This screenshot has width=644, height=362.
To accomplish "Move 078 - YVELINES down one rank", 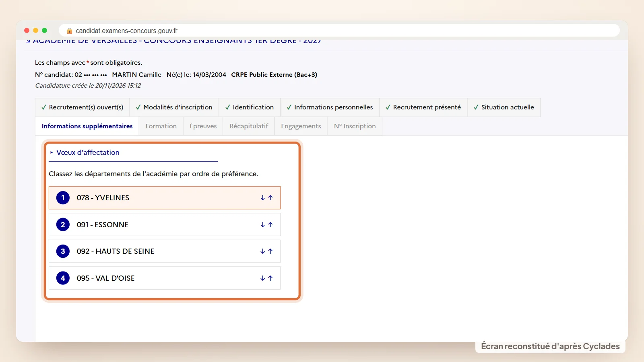I will coord(262,198).
